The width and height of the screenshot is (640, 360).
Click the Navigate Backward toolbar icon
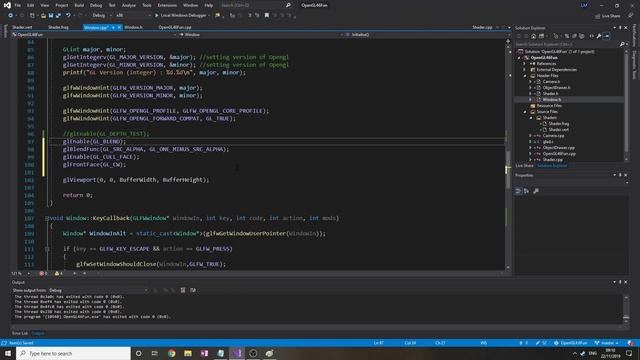coord(11,16)
